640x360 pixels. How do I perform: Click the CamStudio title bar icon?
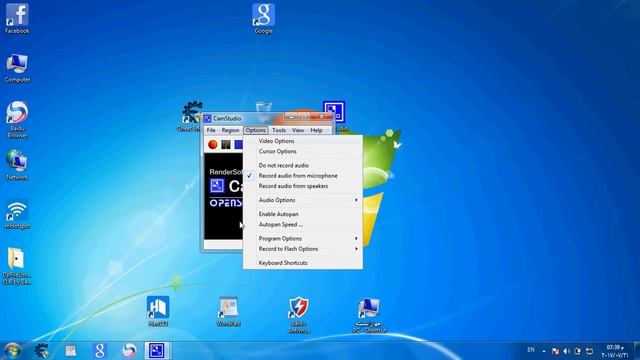click(207, 118)
